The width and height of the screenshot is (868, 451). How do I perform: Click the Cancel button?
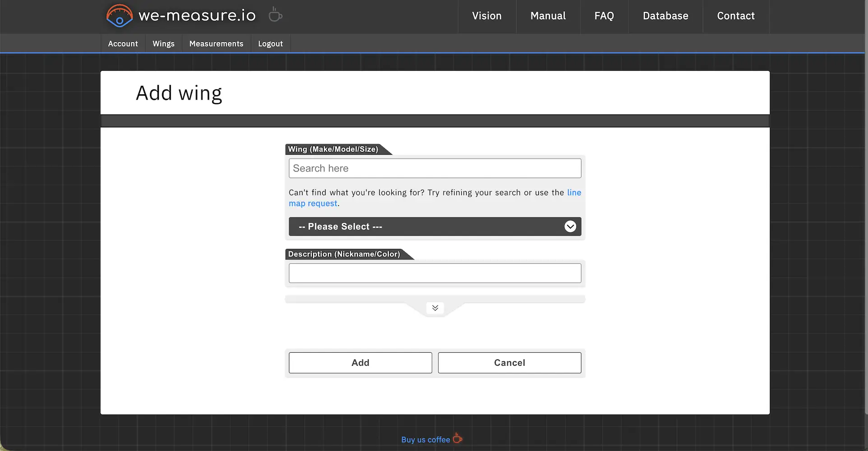pos(510,363)
